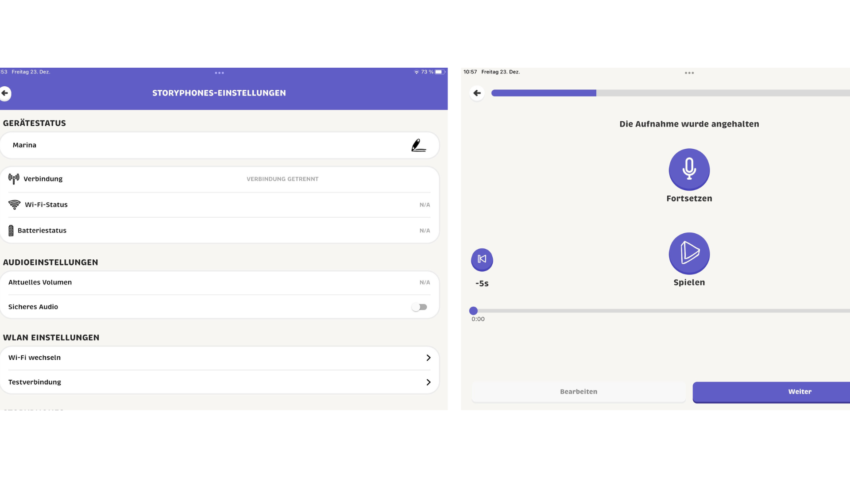Screen dimensions: 850x478
Task: Open the three-dot menu on settings screen
Action: (x=219, y=73)
